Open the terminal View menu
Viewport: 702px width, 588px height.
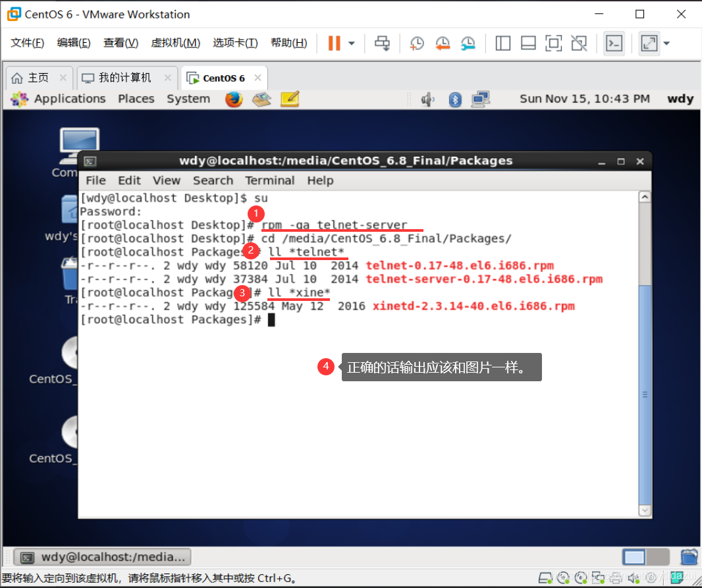[x=167, y=180]
